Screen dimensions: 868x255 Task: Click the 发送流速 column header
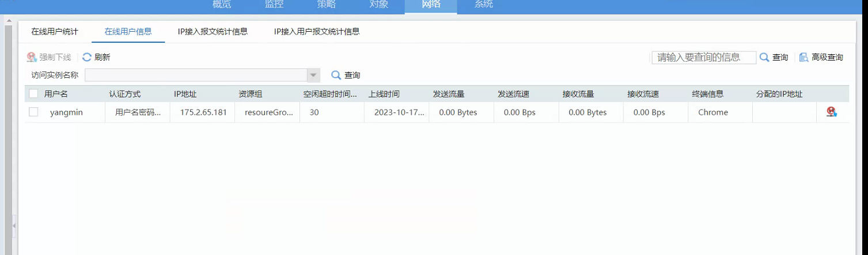point(513,93)
